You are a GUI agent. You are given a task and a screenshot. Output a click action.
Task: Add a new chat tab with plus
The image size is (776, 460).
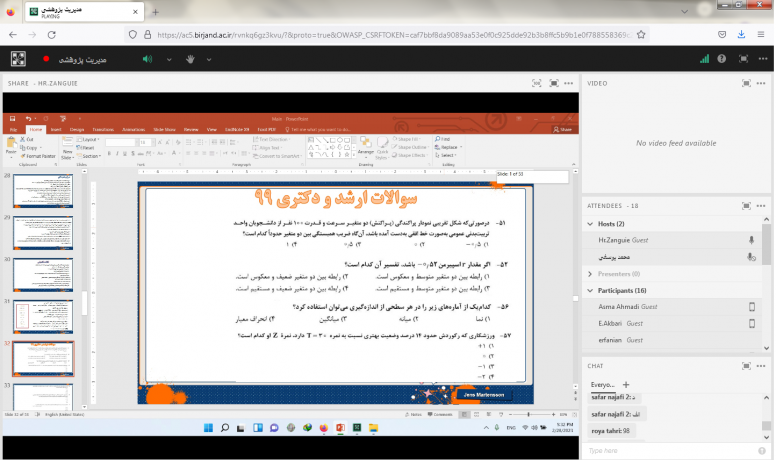625,384
